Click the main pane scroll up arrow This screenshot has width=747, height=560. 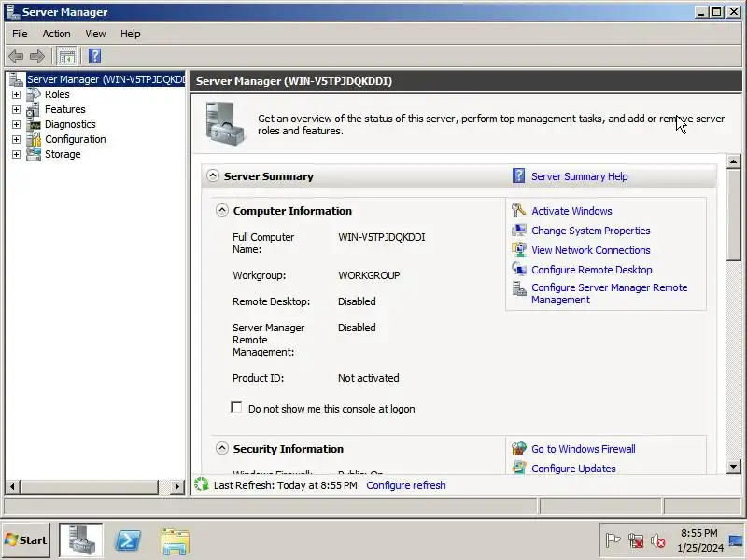tap(734, 161)
